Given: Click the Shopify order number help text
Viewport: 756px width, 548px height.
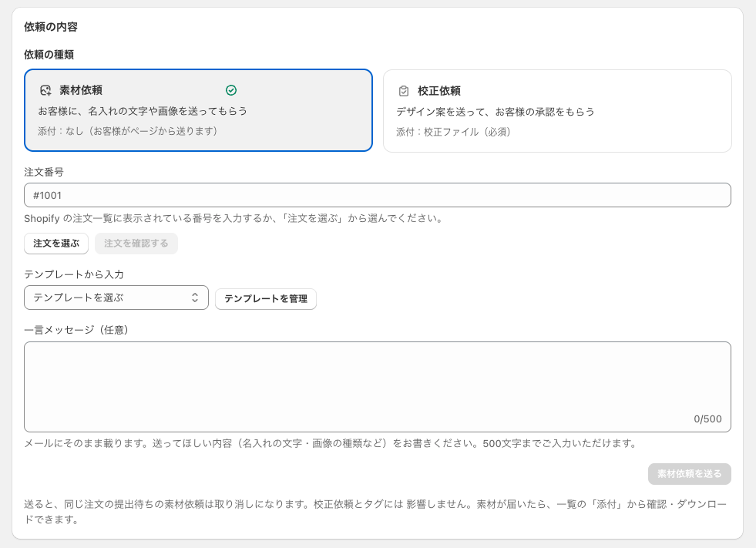Looking at the screenshot, I should (234, 219).
